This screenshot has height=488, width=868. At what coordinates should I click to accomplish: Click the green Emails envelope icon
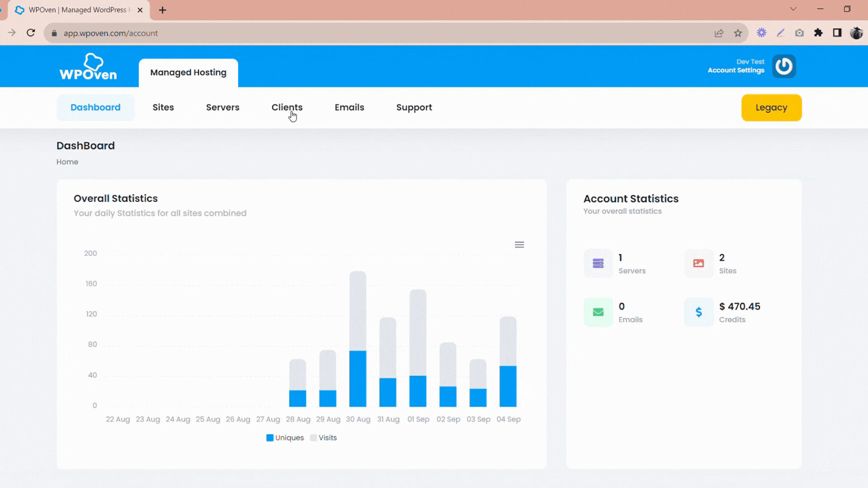tap(598, 312)
